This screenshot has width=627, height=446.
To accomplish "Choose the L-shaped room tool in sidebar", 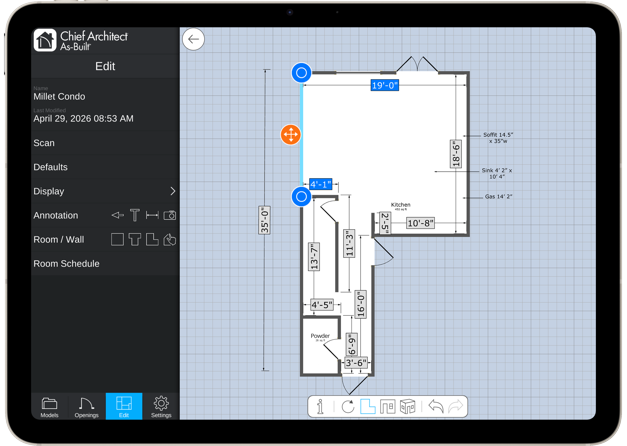I will [x=152, y=240].
